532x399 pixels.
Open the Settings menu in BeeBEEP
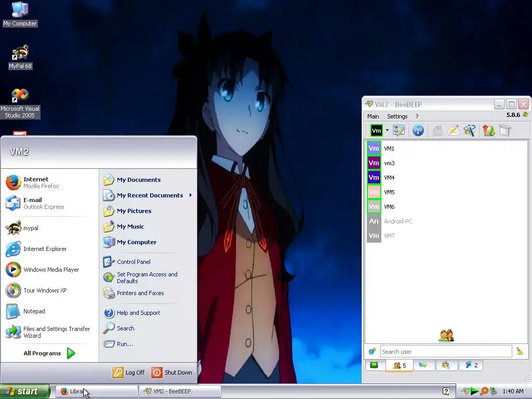(x=397, y=116)
